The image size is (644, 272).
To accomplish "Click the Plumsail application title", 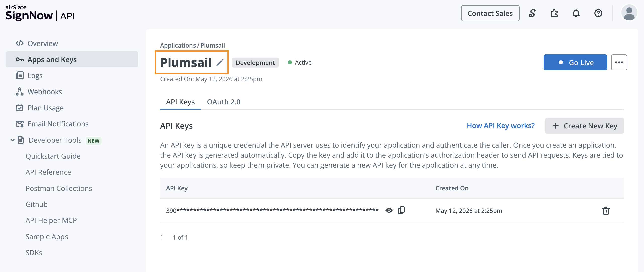I will click(x=186, y=62).
